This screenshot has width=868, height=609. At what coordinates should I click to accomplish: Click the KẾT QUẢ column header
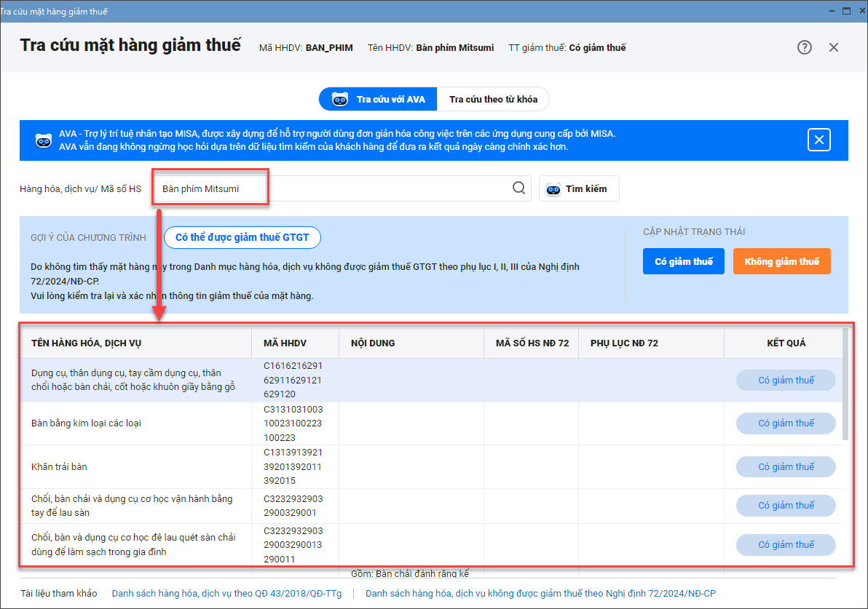[x=786, y=343]
